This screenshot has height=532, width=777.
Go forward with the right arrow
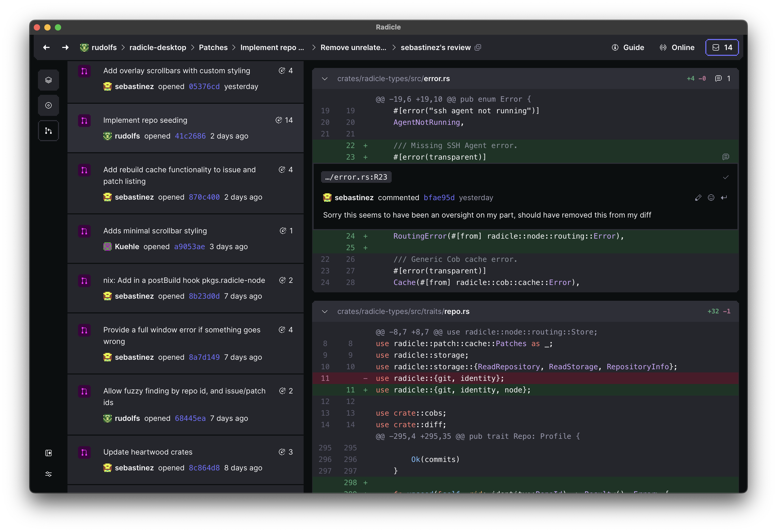tap(65, 47)
